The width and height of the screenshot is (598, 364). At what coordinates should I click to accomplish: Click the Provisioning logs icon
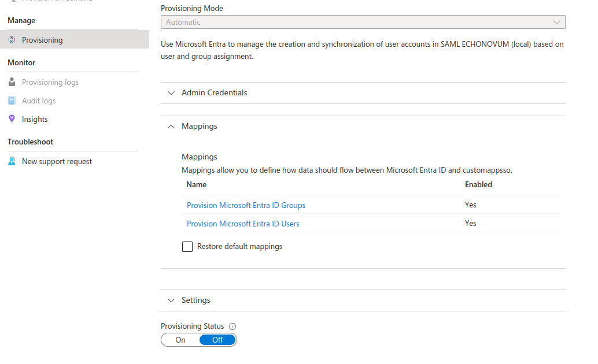click(x=12, y=82)
